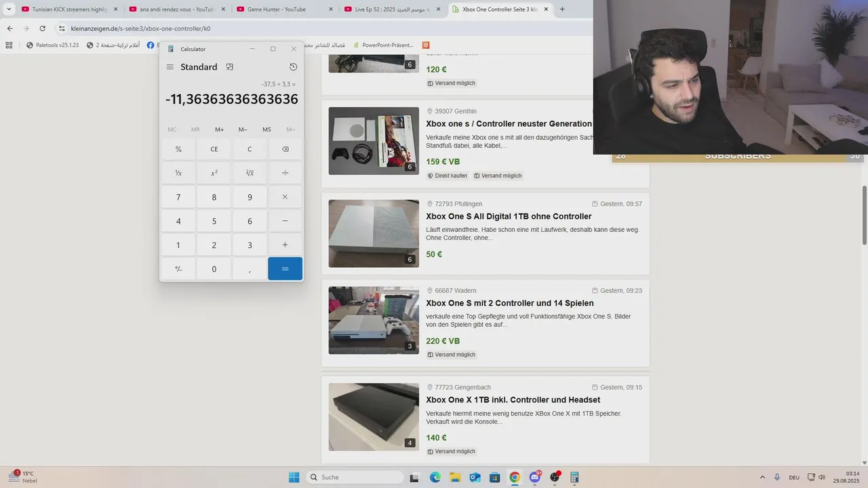Screen dimensions: 868x488
Task: Click the taskbar Suche search box
Action: pos(355,477)
